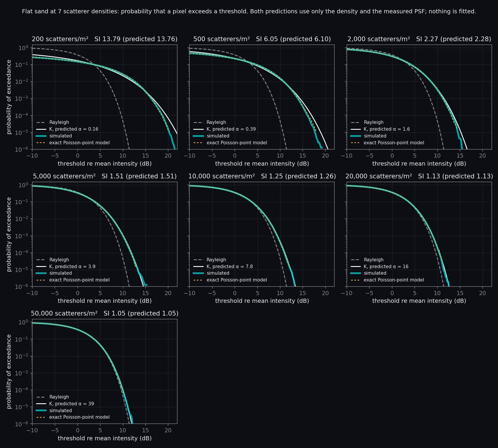Click the '2,000 scatterers/m²' plot title
Screen dimensions: 498x448
419,39
